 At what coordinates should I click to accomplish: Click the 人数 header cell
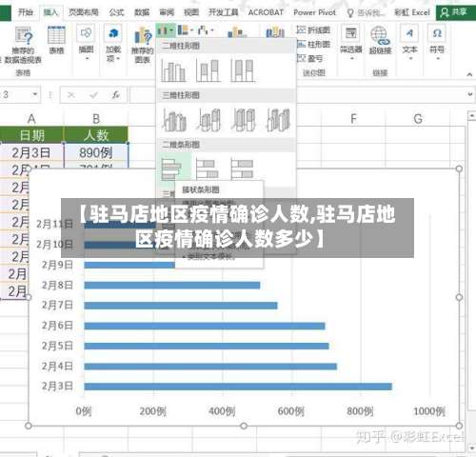pos(96,135)
